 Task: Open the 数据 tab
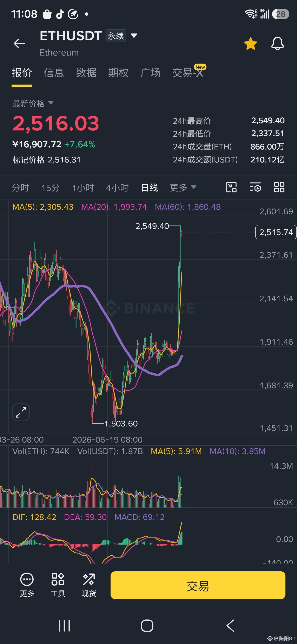86,73
